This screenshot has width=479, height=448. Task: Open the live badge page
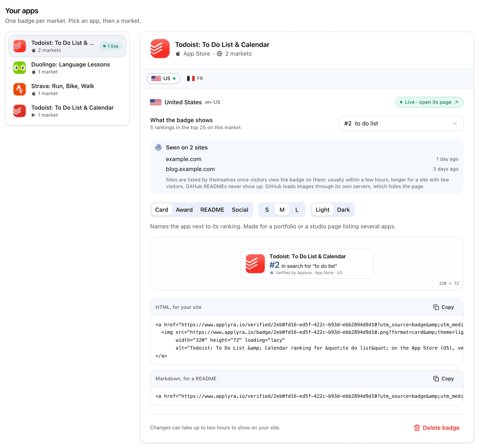pos(430,102)
